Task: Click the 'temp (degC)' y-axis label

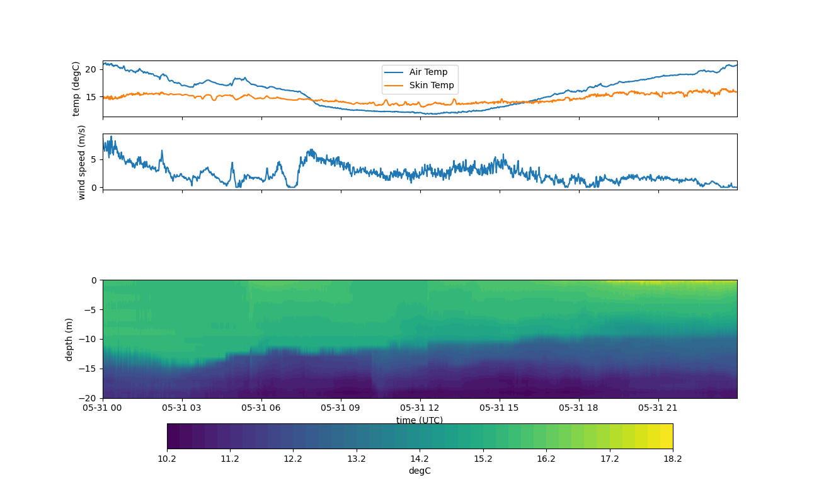Action: coord(76,89)
